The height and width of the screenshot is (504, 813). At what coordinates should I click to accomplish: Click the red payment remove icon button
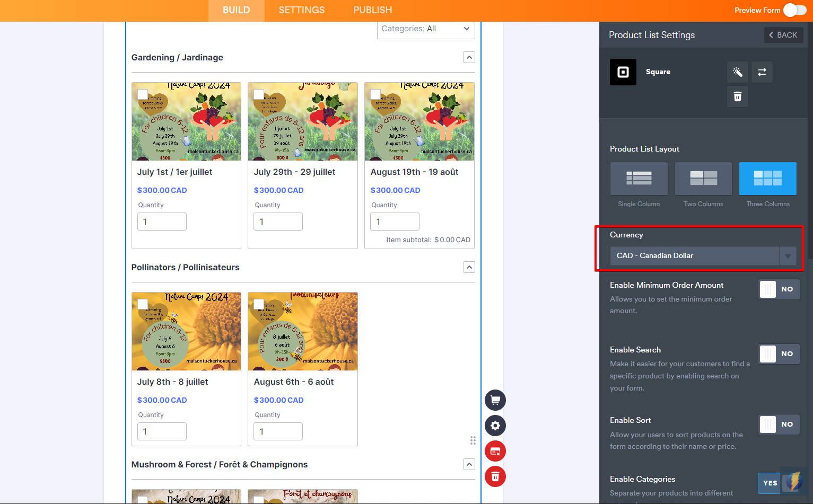coord(495,451)
